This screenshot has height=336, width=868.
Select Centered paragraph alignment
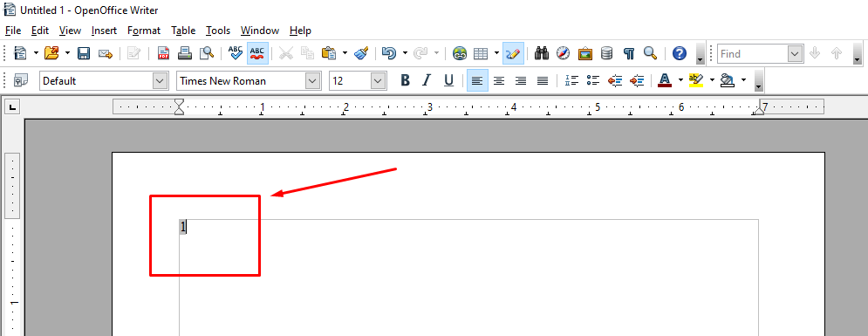[x=499, y=81]
